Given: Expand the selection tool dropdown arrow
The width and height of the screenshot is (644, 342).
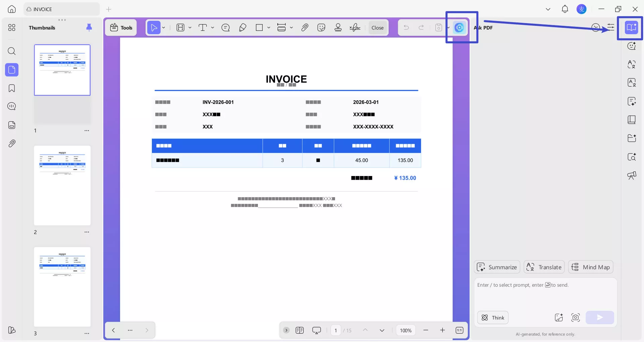Looking at the screenshot, I should pyautogui.click(x=164, y=27).
